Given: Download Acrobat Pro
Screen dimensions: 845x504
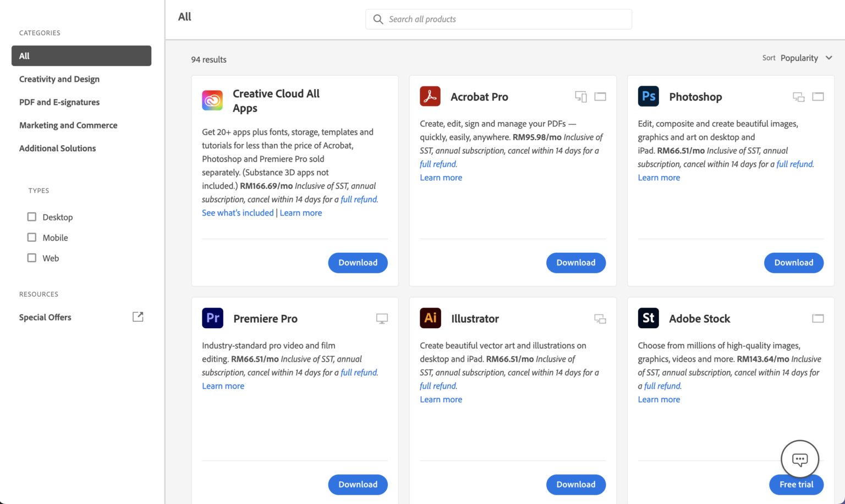Looking at the screenshot, I should click(x=575, y=263).
